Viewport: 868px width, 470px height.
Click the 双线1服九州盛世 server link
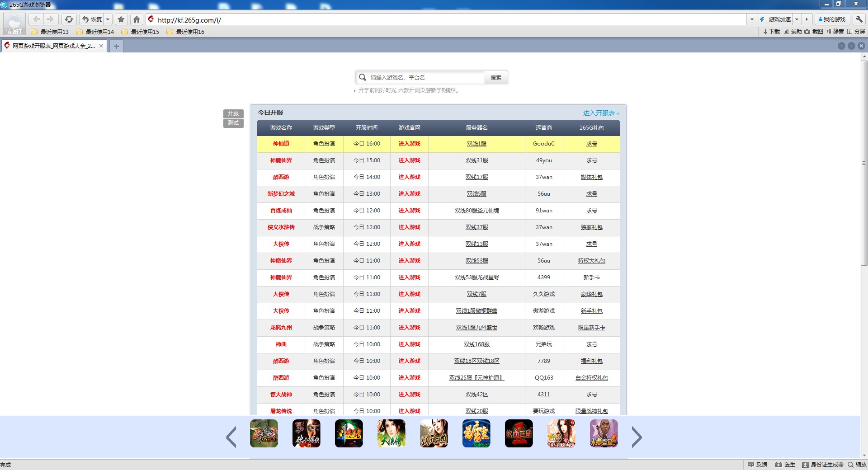click(476, 328)
